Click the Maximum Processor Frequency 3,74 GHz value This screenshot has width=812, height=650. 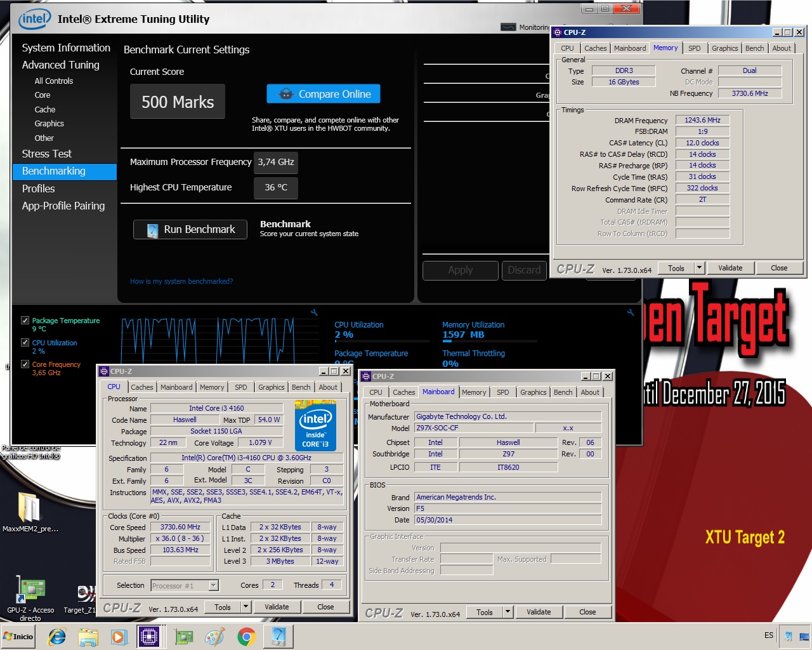click(276, 162)
